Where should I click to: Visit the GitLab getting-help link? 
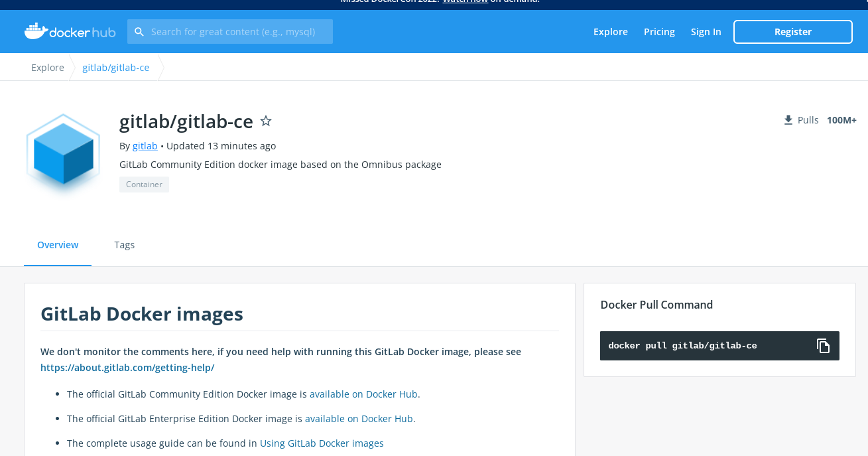(127, 367)
